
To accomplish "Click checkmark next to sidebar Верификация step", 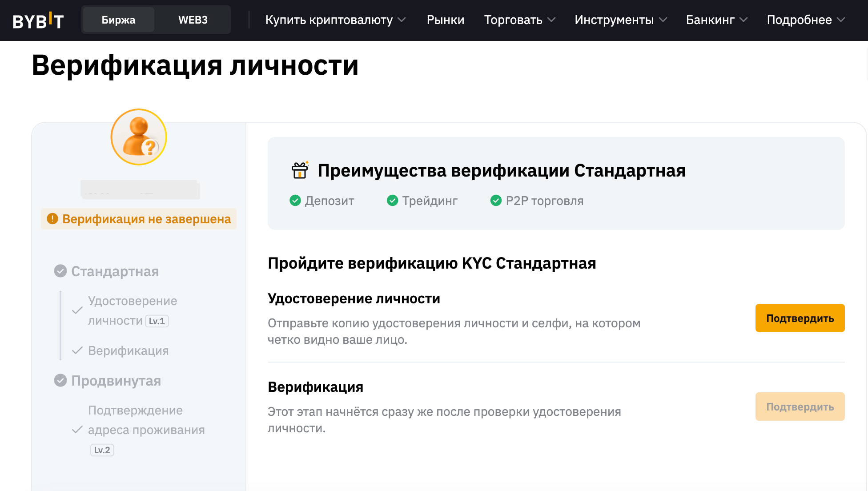I will [x=77, y=350].
